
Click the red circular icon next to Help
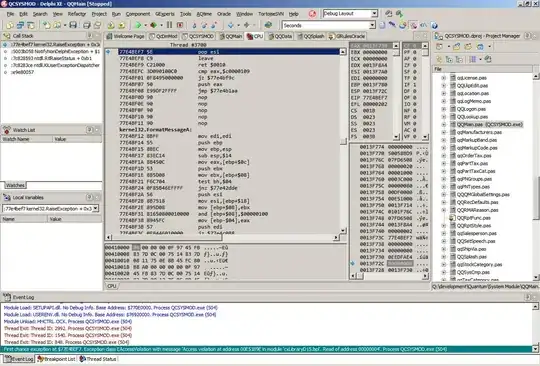coord(312,14)
